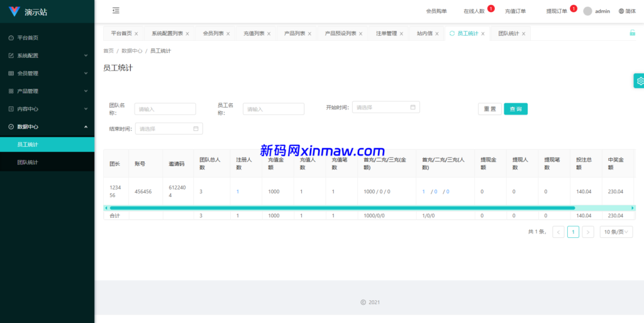The width and height of the screenshot is (644, 323).
Task: Open page size dropdown 10条/页
Action: [616, 232]
